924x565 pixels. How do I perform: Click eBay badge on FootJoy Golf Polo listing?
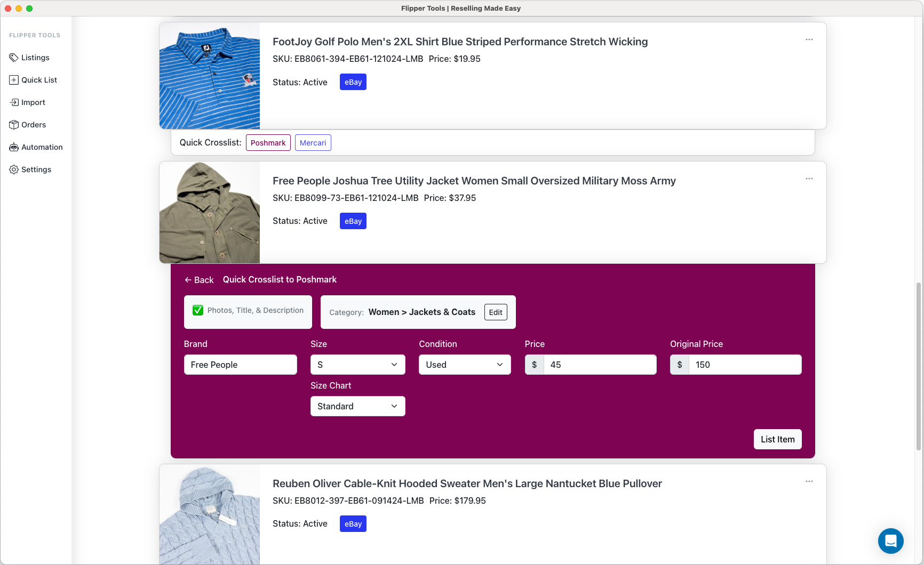coord(353,82)
